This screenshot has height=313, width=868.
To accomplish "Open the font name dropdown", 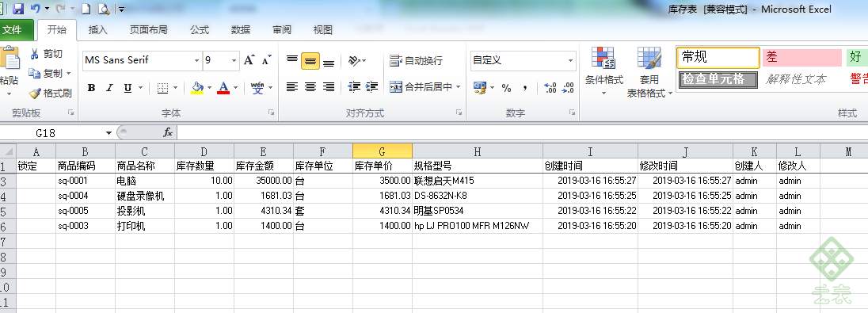I will [196, 60].
